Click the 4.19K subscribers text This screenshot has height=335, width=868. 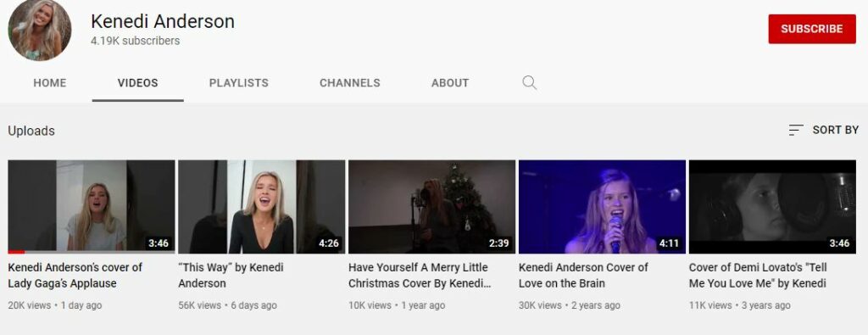(x=135, y=41)
